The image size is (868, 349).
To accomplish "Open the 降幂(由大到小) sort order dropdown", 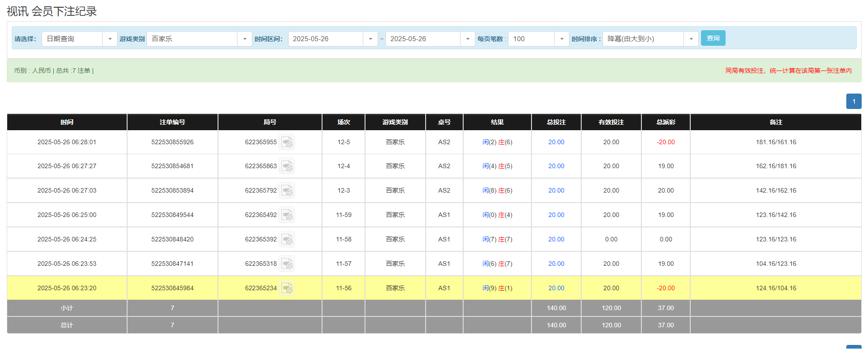I will point(691,39).
